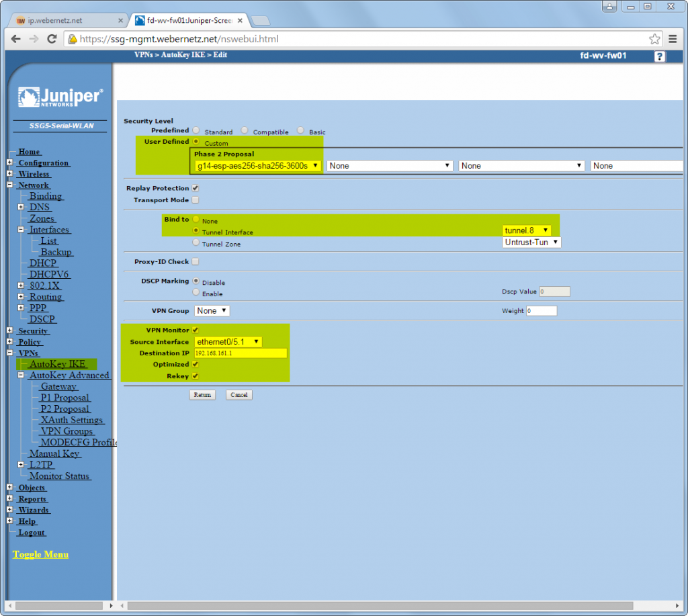
Task: Select the Tunnel Zone radio button
Action: [196, 243]
